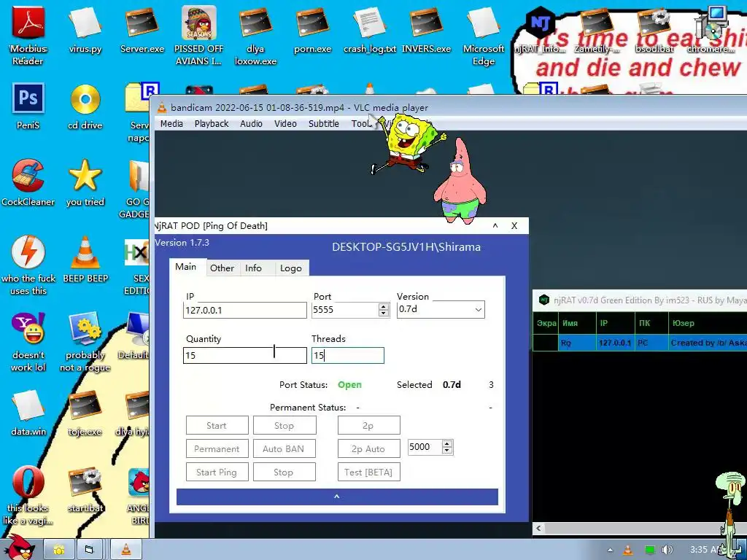This screenshot has width=747, height=560.
Task: Click Angry Bird start button on taskbar
Action: pyautogui.click(x=18, y=548)
